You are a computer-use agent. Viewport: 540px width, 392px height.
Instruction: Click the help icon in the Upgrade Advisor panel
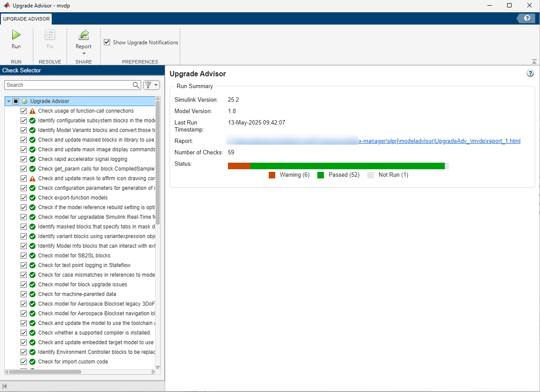(531, 73)
